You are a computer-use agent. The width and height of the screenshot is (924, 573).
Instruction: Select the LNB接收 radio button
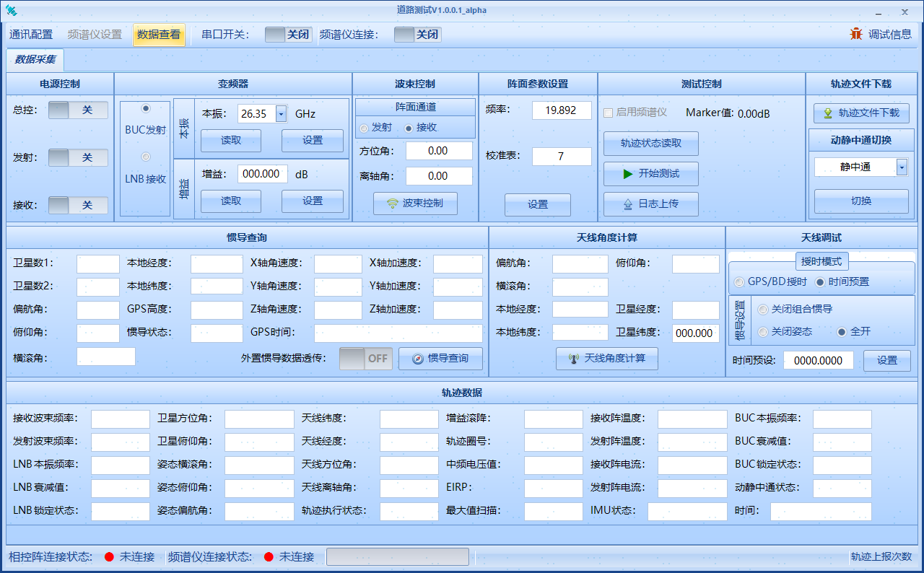pos(146,157)
